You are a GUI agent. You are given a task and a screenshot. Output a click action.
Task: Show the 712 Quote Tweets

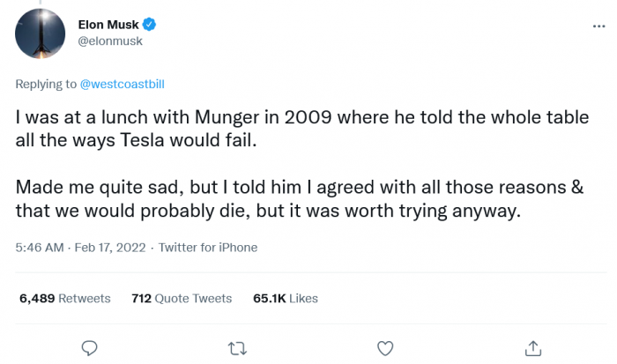[181, 298]
